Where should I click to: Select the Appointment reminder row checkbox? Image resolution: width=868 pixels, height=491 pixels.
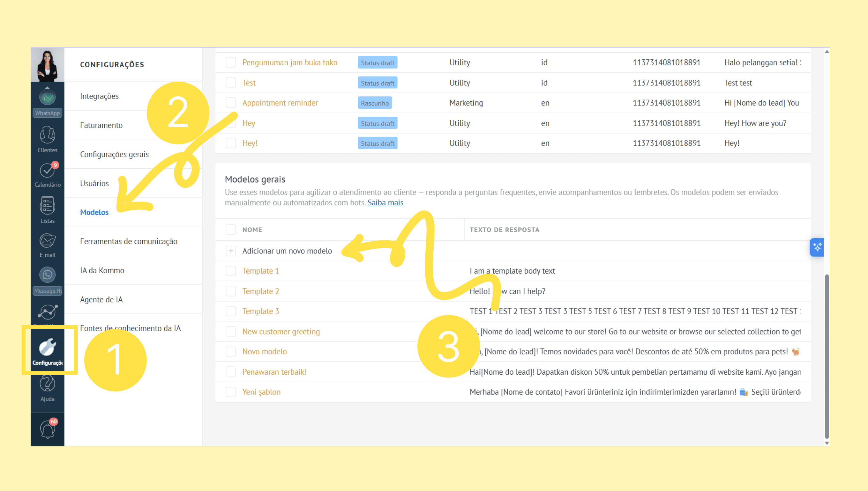231,103
